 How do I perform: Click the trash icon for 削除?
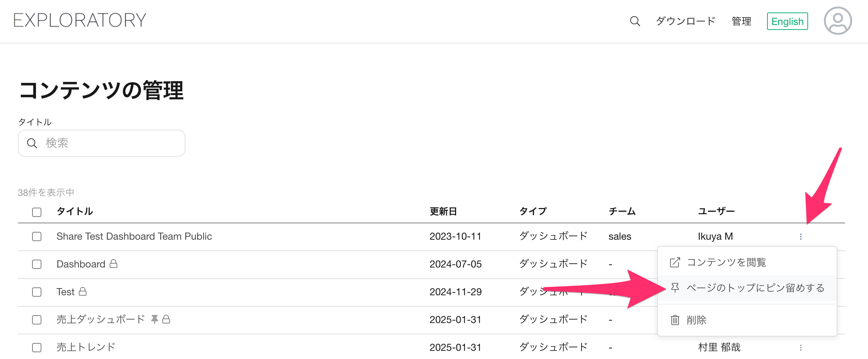pyautogui.click(x=675, y=320)
